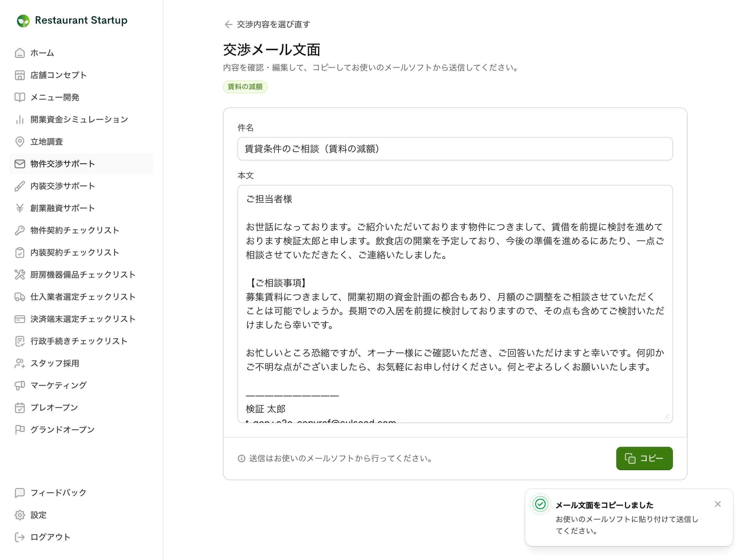The width and height of the screenshot is (747, 560).
Task: Click the 件名 subject input field
Action: [x=455, y=149]
